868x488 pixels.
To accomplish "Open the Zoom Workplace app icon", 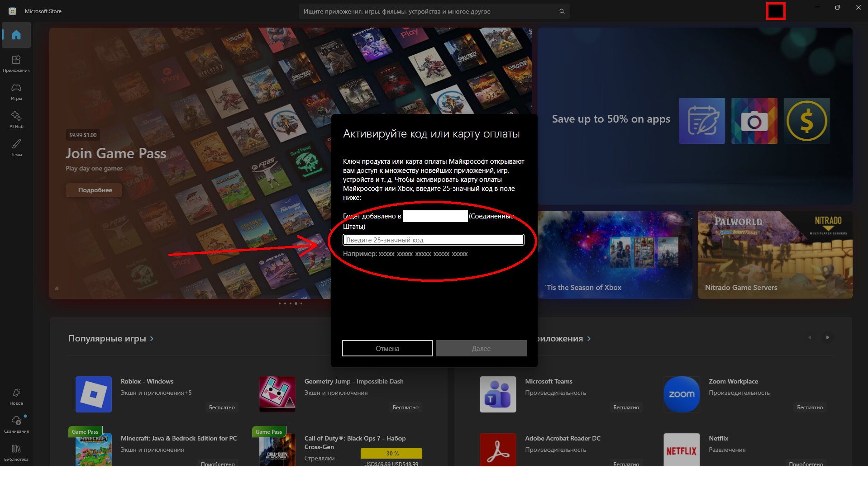I will click(681, 394).
